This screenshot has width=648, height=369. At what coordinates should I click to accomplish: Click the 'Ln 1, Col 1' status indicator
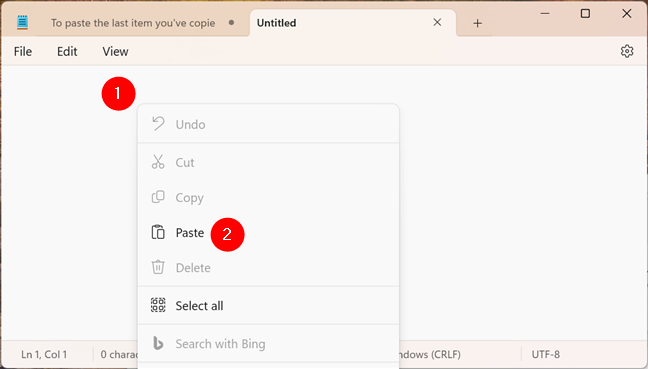tap(44, 355)
